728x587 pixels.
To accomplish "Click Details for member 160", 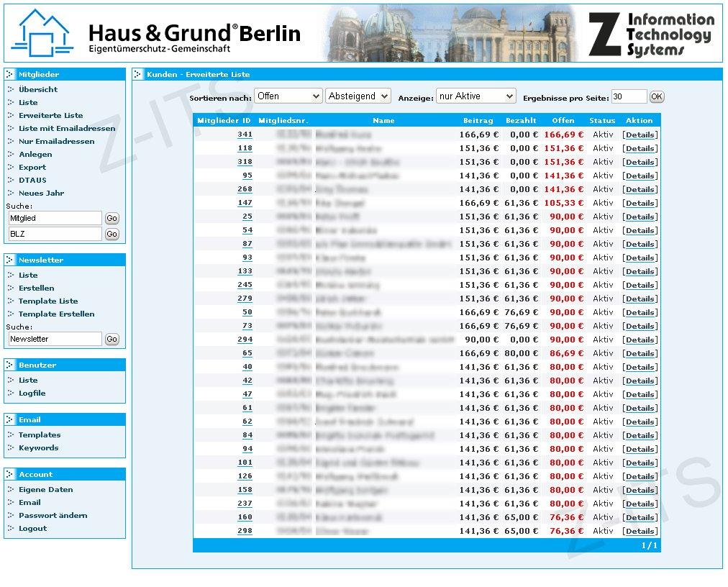I will click(640, 517).
